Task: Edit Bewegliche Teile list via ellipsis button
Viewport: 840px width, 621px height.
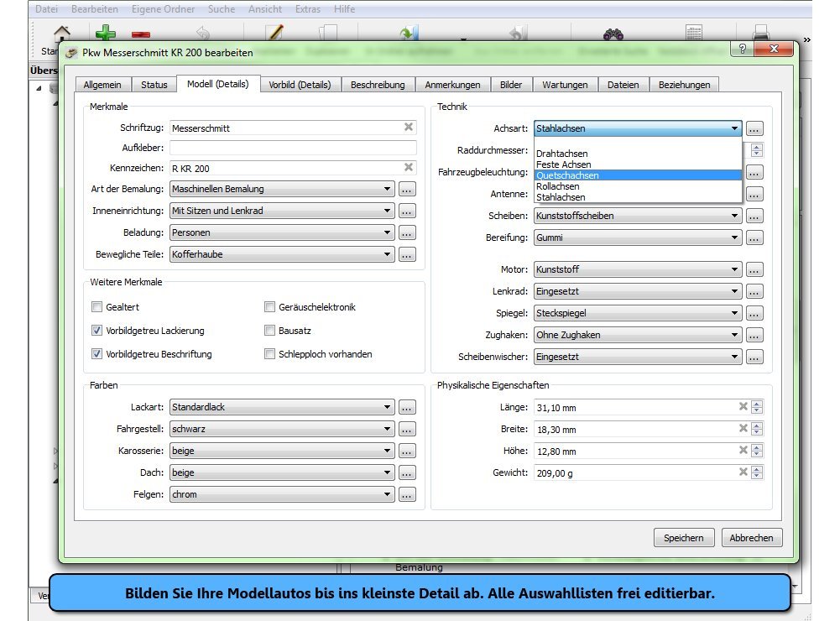Action: (407, 254)
